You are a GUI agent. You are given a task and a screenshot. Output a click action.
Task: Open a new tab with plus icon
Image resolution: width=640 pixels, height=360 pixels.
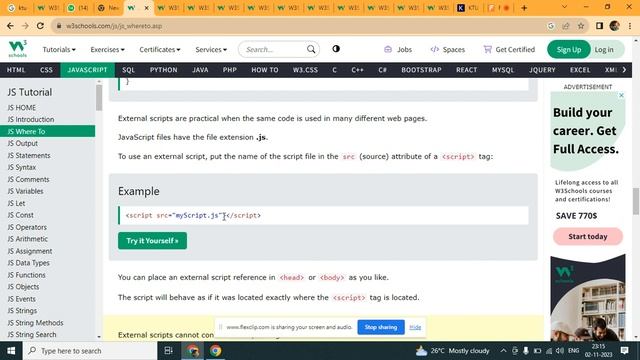(524, 8)
